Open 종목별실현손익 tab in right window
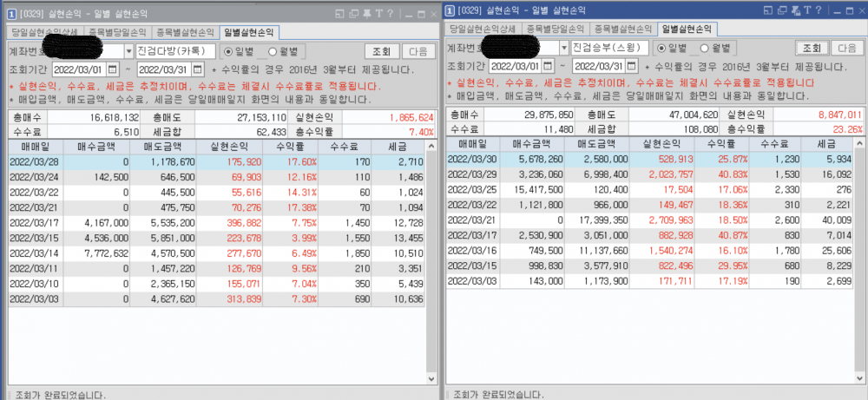This screenshot has height=400, width=868. (x=622, y=30)
